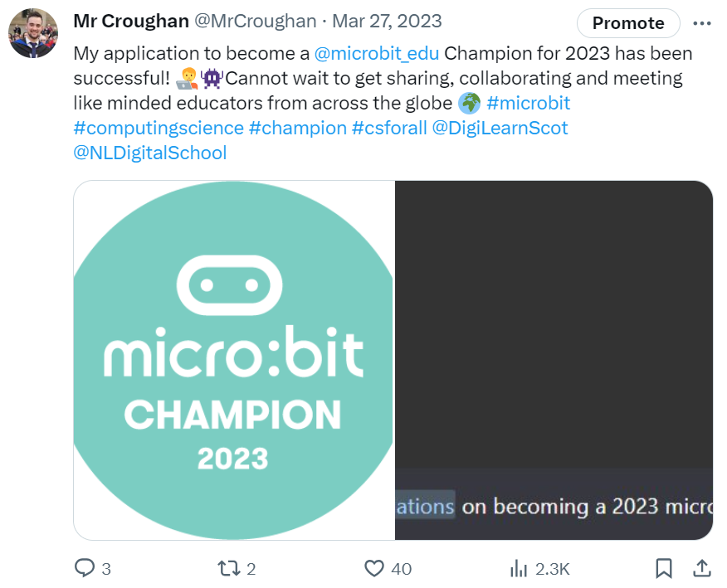Screen dimensions: 727x588
Task: Open the micro:bit Champion 2023 badge image
Action: pos(234,360)
